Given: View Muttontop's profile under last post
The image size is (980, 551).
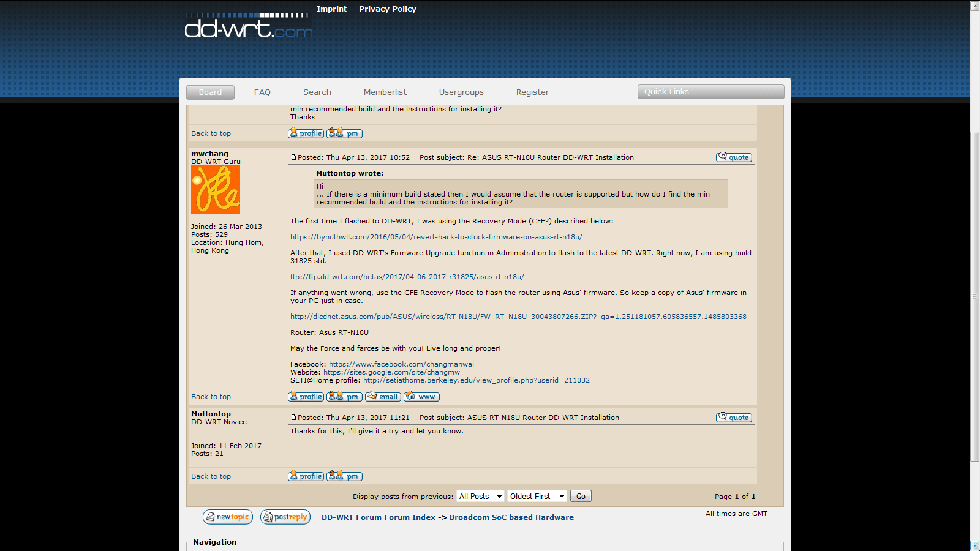Looking at the screenshot, I should (x=306, y=476).
